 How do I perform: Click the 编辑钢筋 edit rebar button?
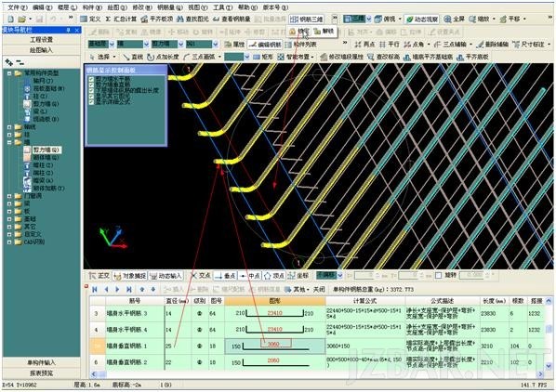[265, 45]
